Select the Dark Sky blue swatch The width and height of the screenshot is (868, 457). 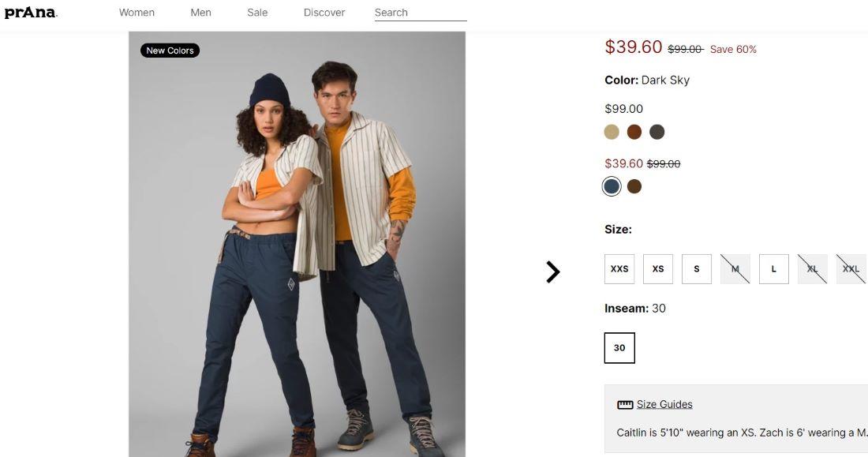(612, 186)
